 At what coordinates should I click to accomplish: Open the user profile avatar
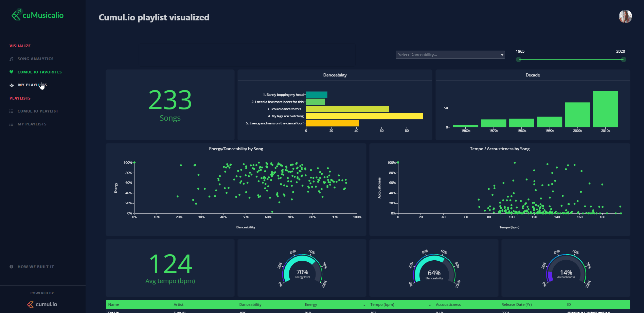tap(625, 16)
